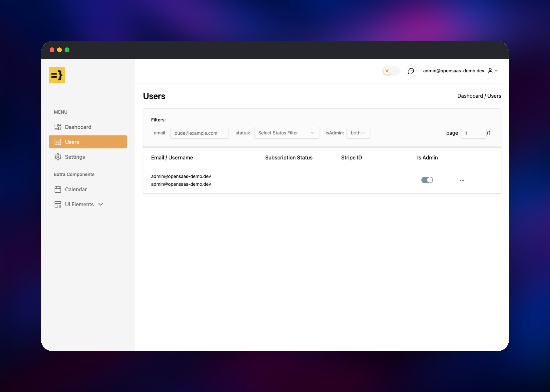Screen dimensions: 550x392
Task: Open the messages chat bubble icon
Action: [x=411, y=71]
